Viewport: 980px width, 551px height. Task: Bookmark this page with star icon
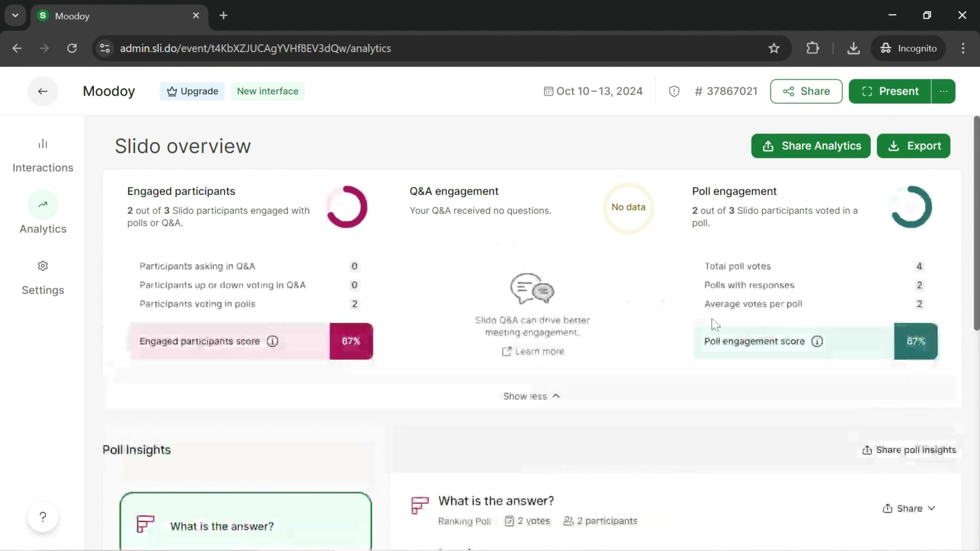pyautogui.click(x=774, y=48)
